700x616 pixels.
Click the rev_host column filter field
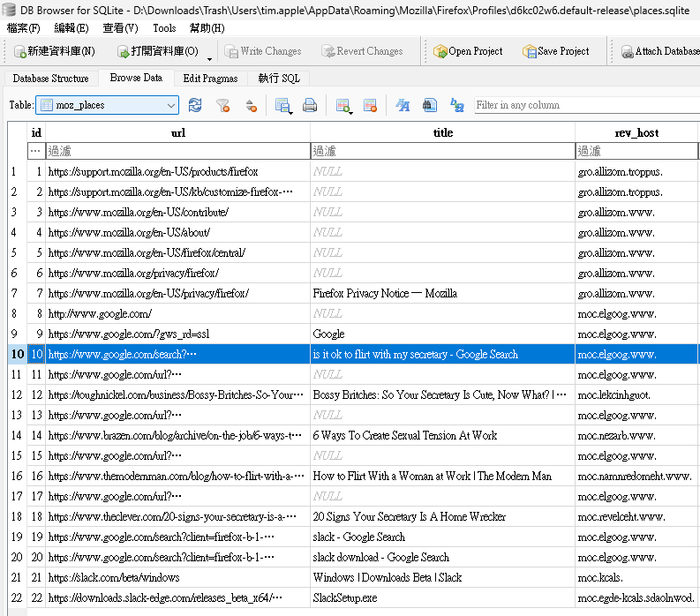636,151
